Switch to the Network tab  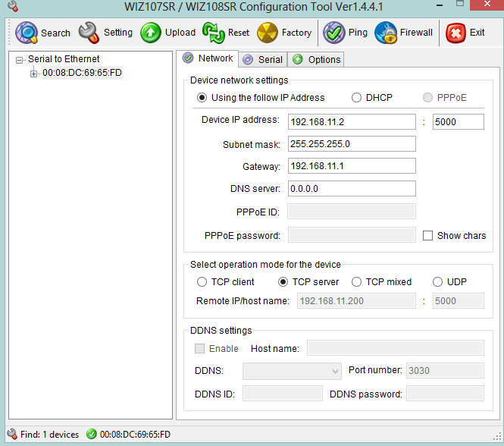pos(208,58)
